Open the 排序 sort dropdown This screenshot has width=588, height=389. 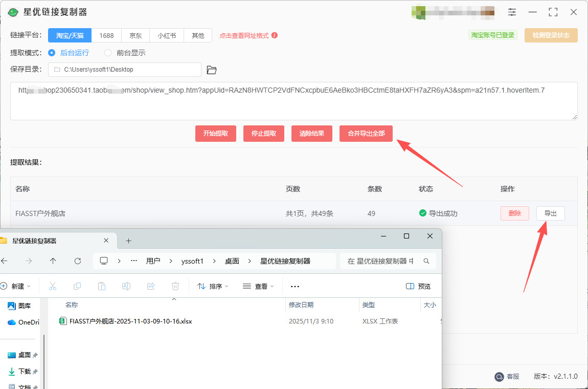(x=213, y=287)
